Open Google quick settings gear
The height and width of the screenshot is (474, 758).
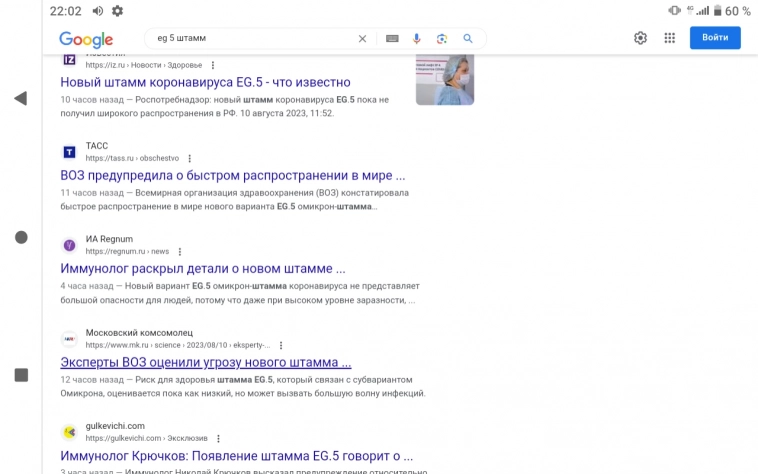640,38
